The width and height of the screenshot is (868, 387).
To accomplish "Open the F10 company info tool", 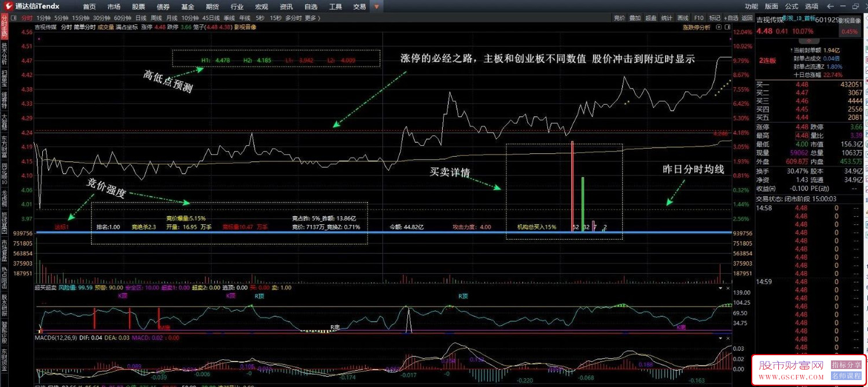I will pyautogui.click(x=698, y=18).
